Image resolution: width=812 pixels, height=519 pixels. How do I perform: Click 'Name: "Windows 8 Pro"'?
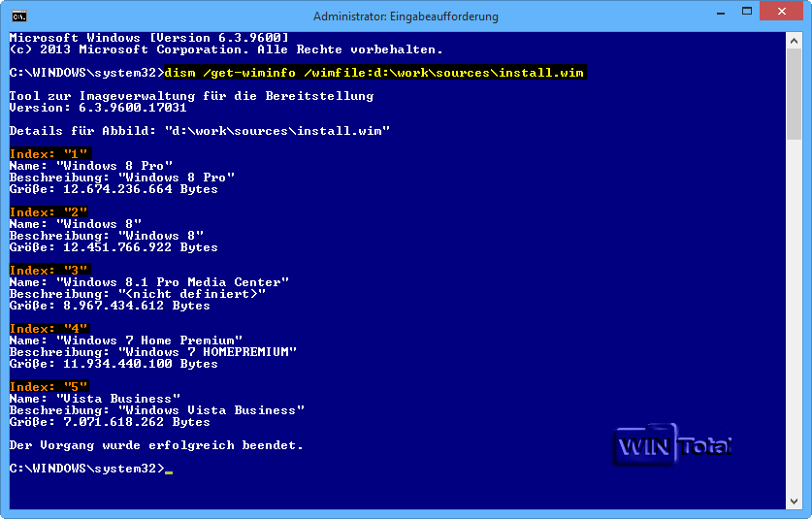(x=90, y=166)
